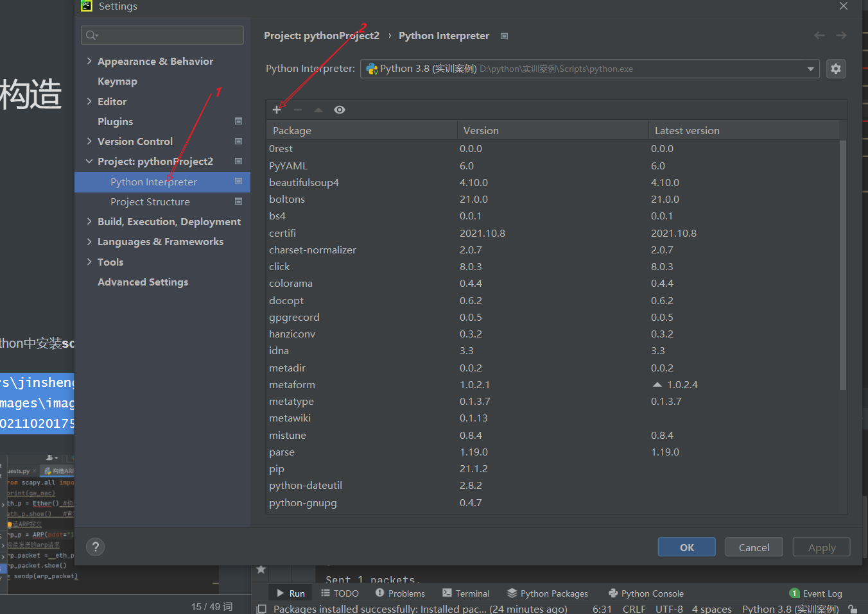Close the Settings dialog
Viewport: 868px width, 614px height.
point(844,6)
